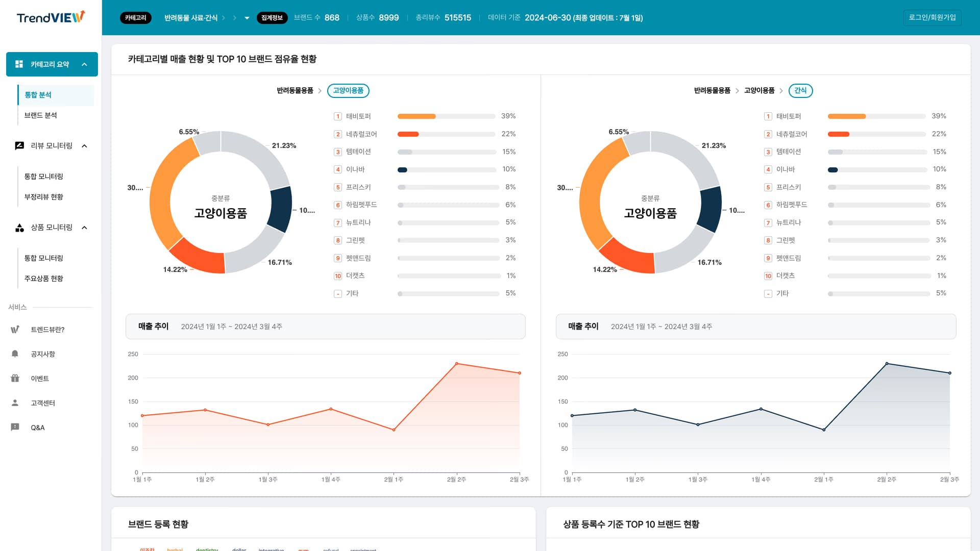The image size is (980, 551).
Task: Click 고양이용품 breadcrumb text in right panel
Action: pos(759,90)
